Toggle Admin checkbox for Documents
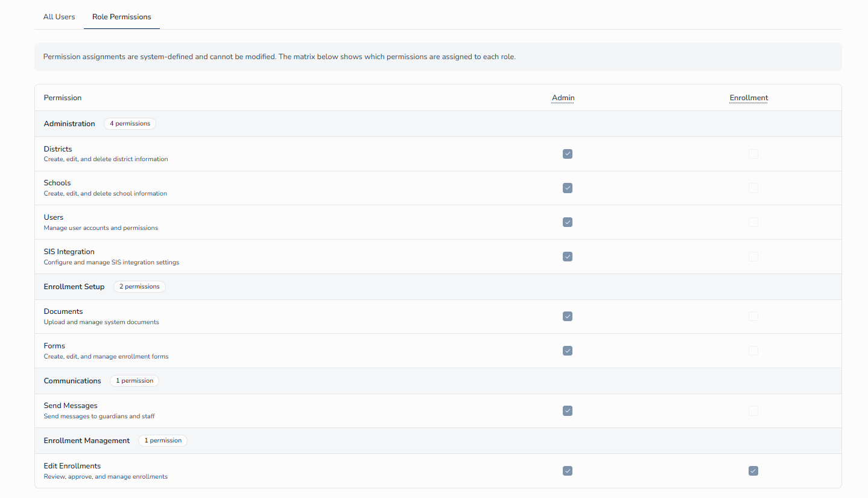 click(x=568, y=316)
